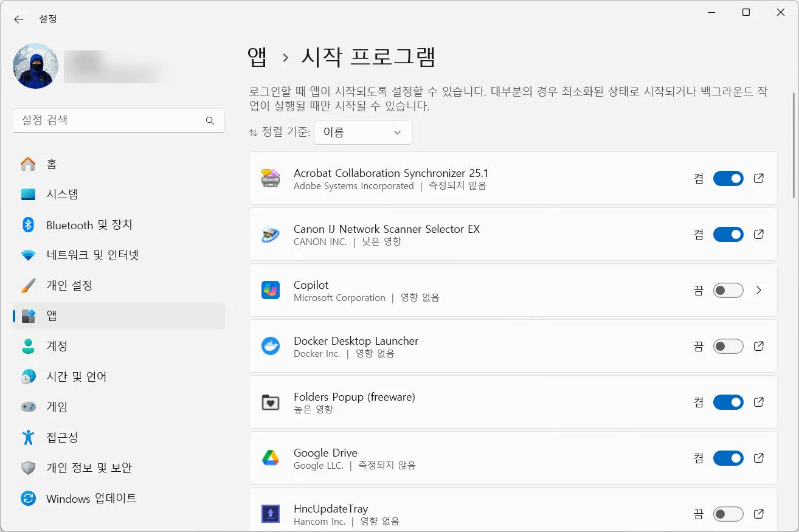Click HncUpdateTray name text

pyautogui.click(x=331, y=509)
